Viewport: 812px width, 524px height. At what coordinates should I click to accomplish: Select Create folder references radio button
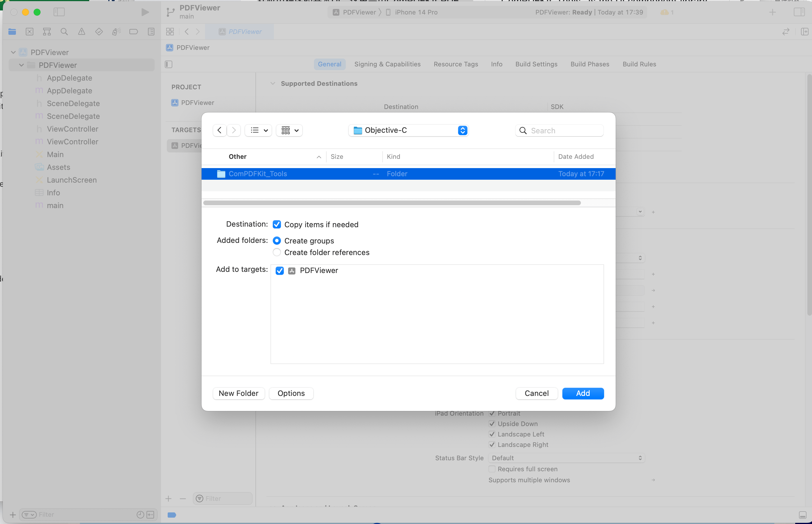pyautogui.click(x=277, y=252)
